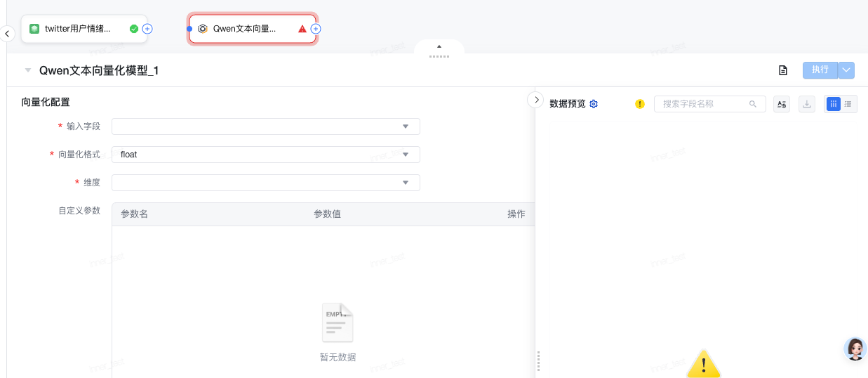Open the 向量化格式 float dropdown
868x378 pixels.
click(x=266, y=155)
